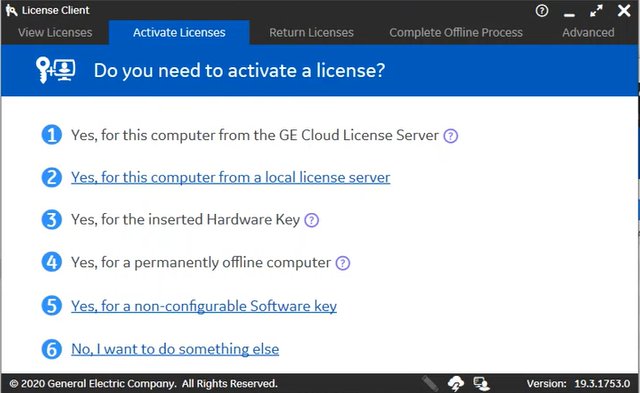Open help icon next to inserted Hardware Key
This screenshot has height=393, width=640.
pyautogui.click(x=311, y=220)
